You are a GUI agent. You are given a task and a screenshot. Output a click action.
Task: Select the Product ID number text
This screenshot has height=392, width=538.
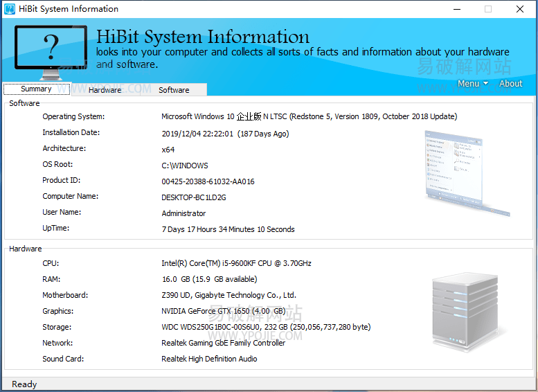point(208,181)
